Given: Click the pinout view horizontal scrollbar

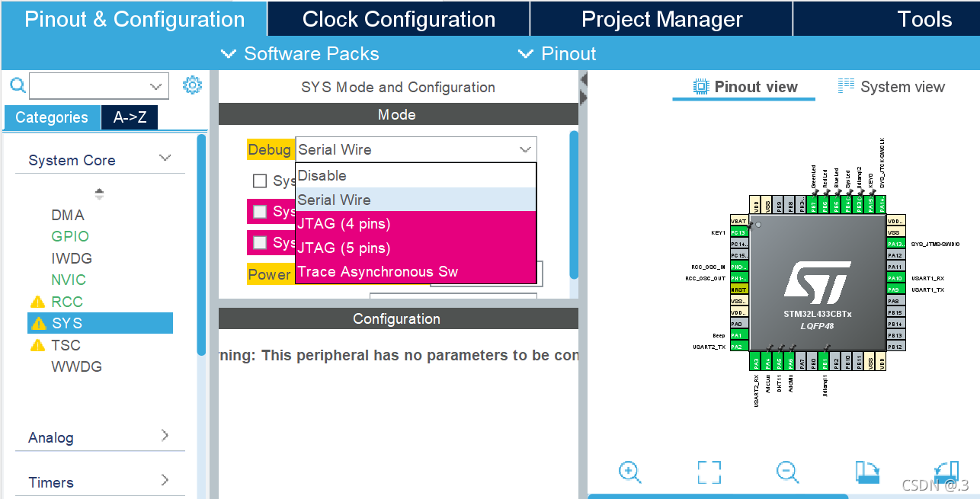Looking at the screenshot, I should coord(718,496).
